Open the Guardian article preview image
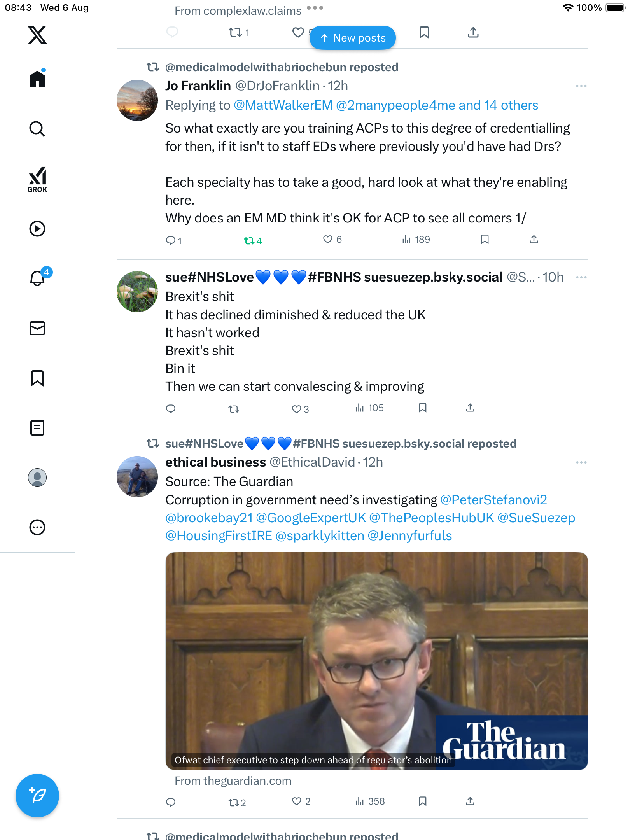The image size is (630, 840). [376, 661]
